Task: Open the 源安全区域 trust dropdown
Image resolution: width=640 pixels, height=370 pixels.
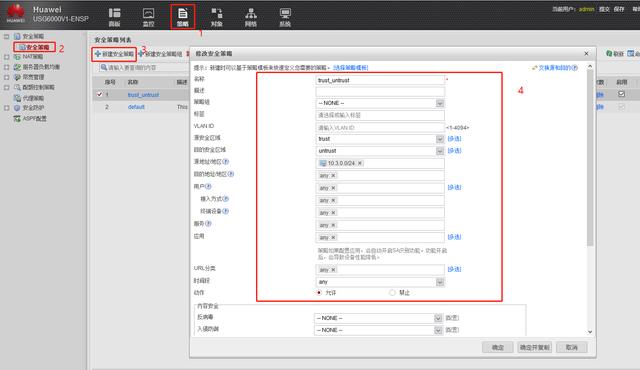Action: coord(380,139)
